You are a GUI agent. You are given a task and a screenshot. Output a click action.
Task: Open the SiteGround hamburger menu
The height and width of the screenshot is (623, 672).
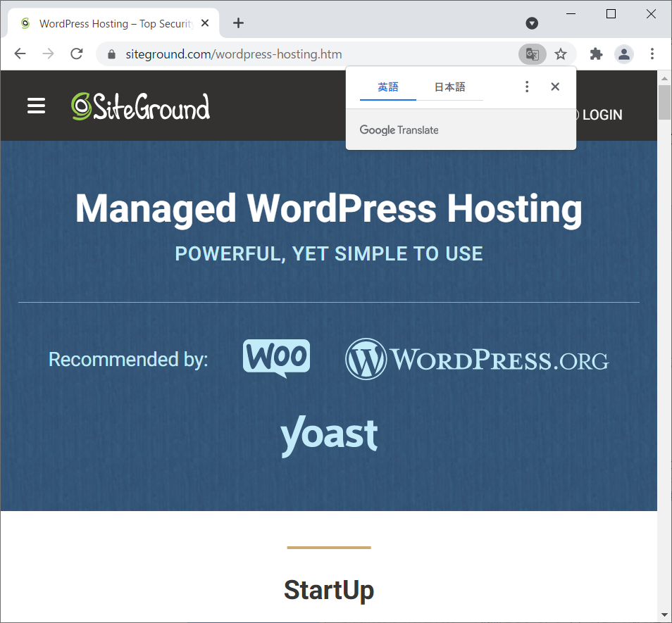(x=36, y=106)
